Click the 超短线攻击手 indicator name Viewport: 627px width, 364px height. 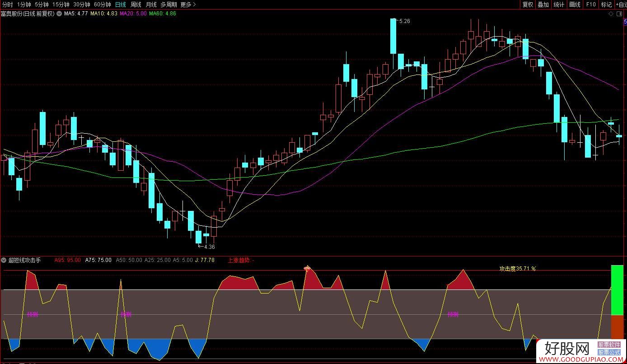(24, 260)
